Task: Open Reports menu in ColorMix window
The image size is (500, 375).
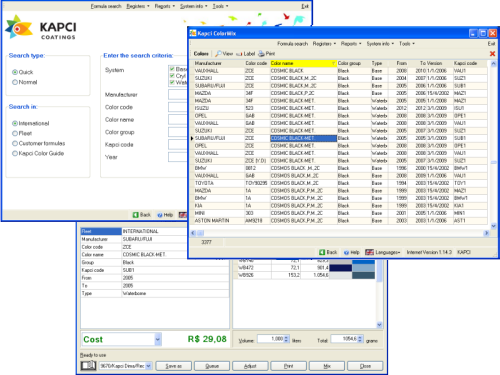Action: pyautogui.click(x=351, y=44)
